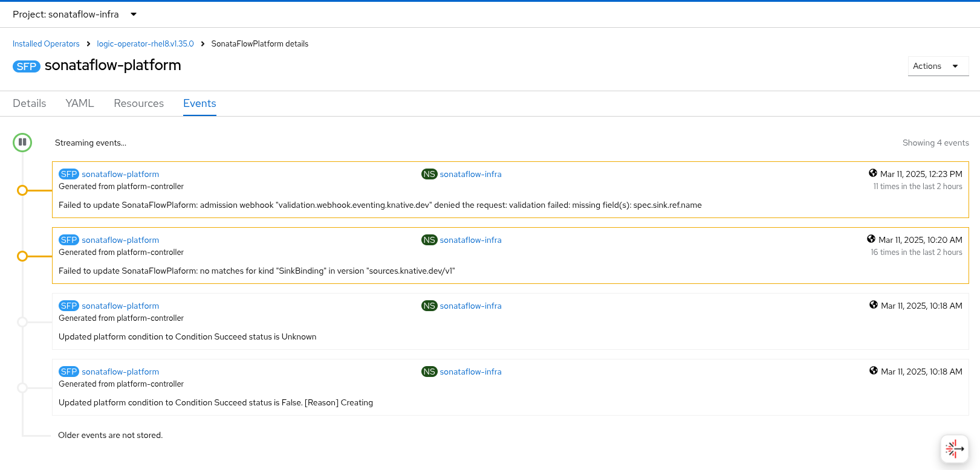Image resolution: width=980 pixels, height=470 pixels.
Task: Open logic-operator-rhel8.v1.35.0 breadcrumb link
Action: tap(145, 44)
